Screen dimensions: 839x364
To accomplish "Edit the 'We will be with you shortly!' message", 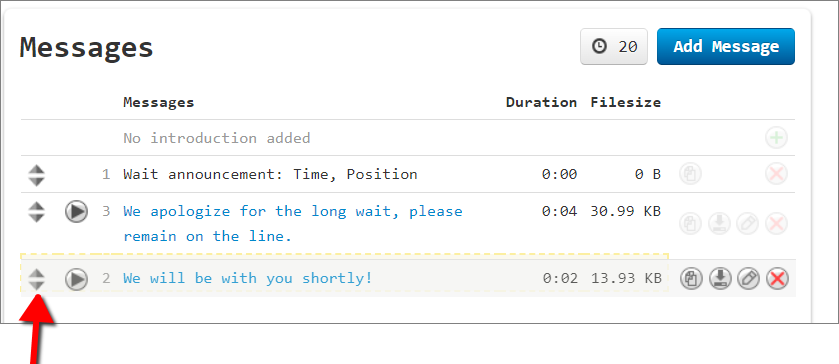I will pyautogui.click(x=749, y=278).
